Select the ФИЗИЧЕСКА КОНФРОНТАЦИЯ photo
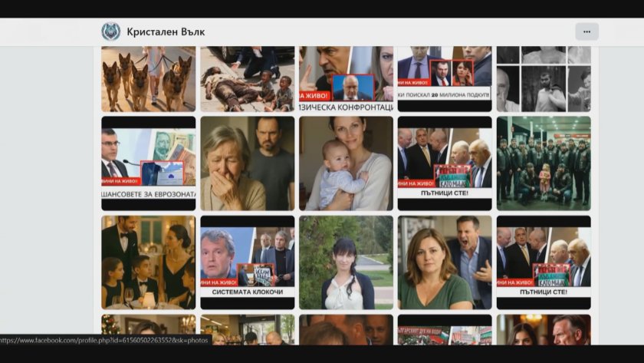Viewport: 644px width, 363px height. [346, 78]
